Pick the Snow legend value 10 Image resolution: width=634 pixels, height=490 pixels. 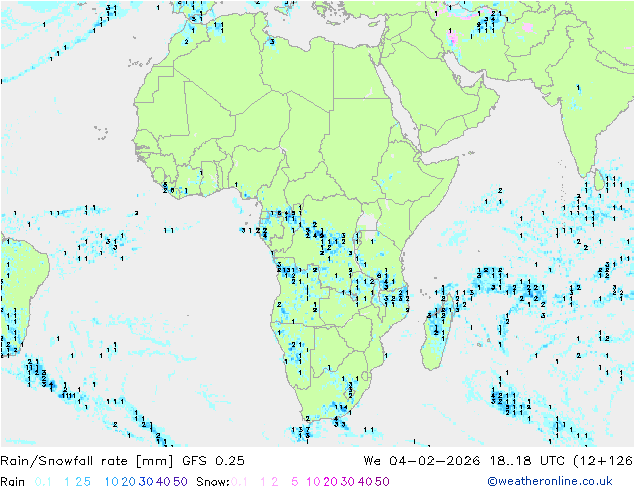(x=313, y=482)
